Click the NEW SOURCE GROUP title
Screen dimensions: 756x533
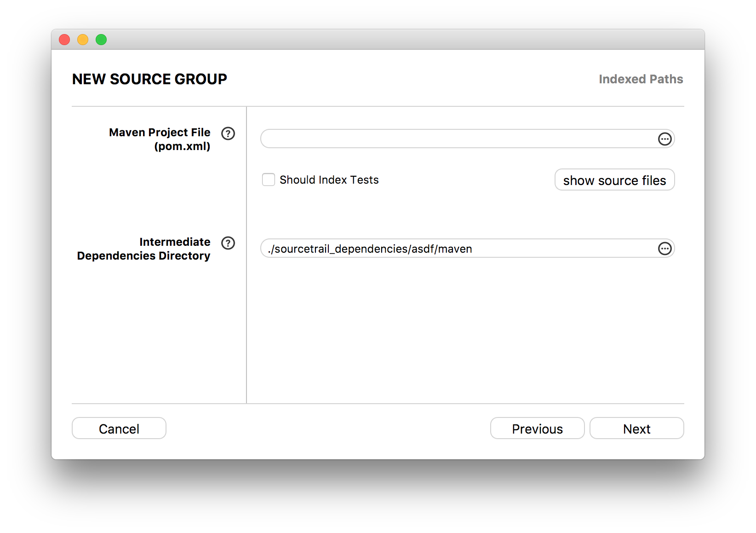[149, 79]
